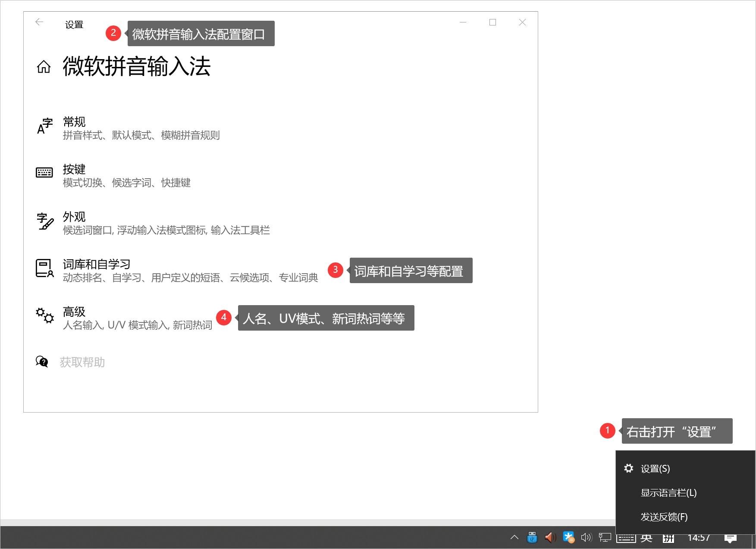The image size is (756, 549).
Task: Select 显示语言栏(L) from the context menu
Action: pos(669,493)
